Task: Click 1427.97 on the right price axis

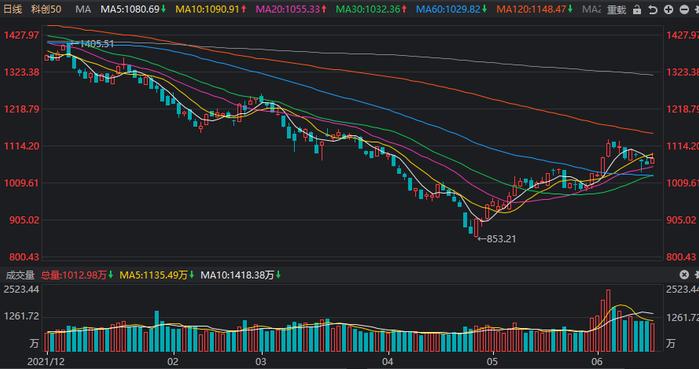Action: point(682,35)
